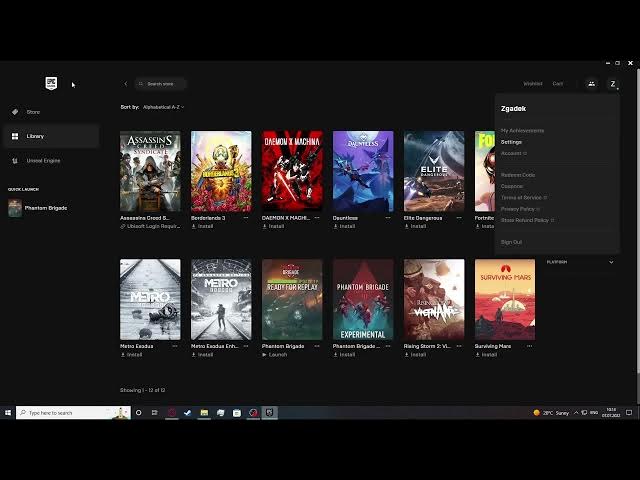Open Cortana circle icon on taskbar
This screenshot has width=640, height=480.
139,413
